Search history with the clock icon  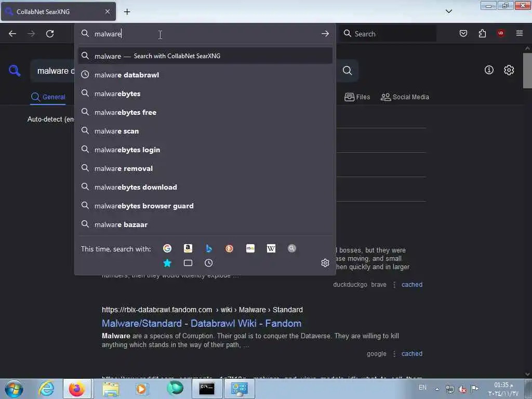(x=209, y=263)
